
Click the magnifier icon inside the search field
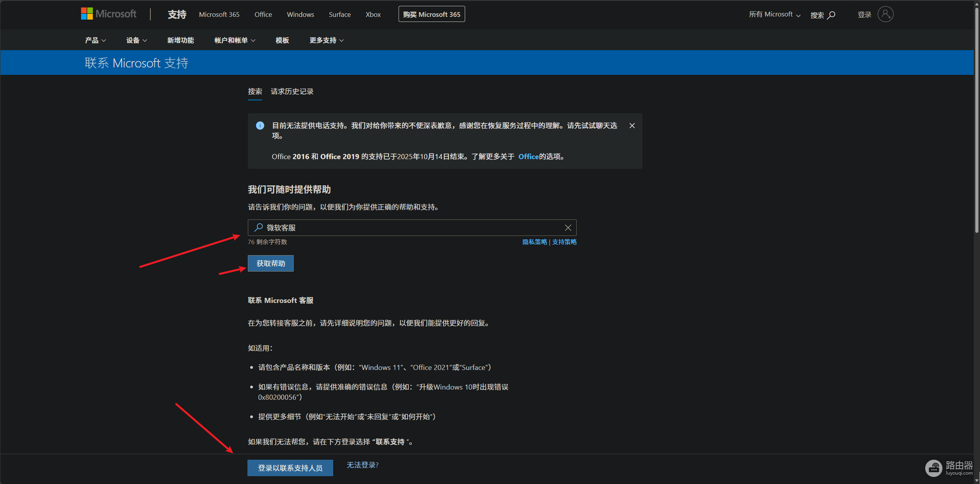point(258,227)
